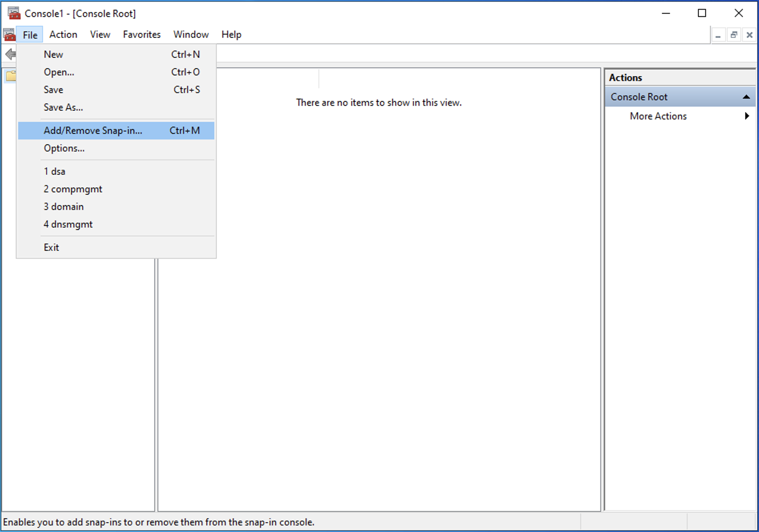This screenshot has height=532, width=759.
Task: Restore the inner console child window
Action: (x=734, y=35)
